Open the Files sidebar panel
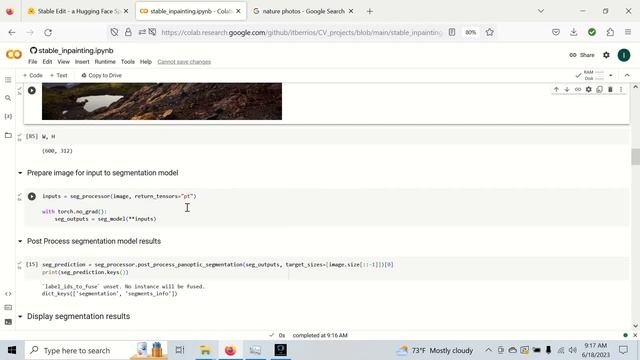 [x=8, y=135]
